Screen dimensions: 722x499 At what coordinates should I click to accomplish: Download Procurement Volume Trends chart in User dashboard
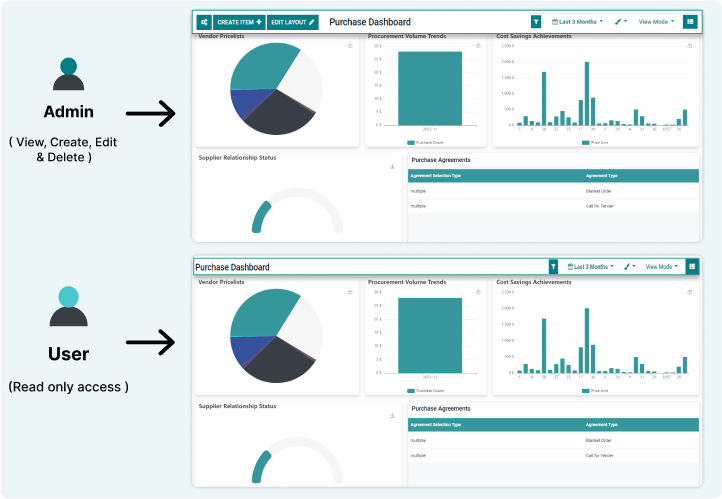tap(480, 292)
